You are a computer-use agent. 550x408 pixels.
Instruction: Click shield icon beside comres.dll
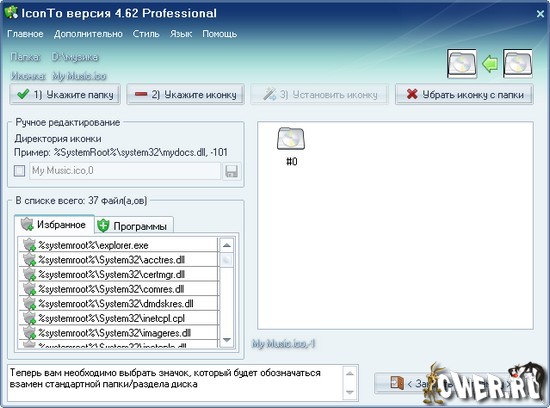pos(30,289)
